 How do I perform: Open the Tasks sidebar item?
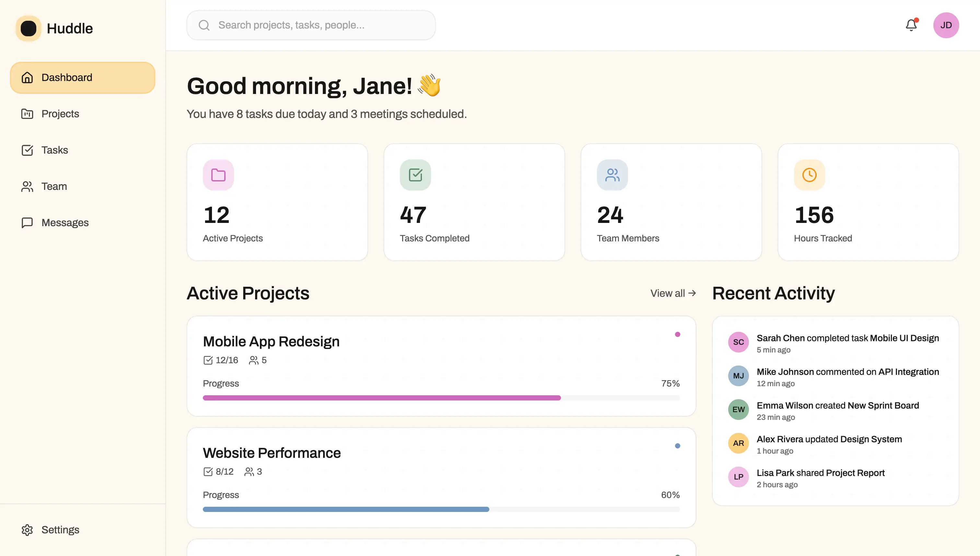pyautogui.click(x=55, y=150)
